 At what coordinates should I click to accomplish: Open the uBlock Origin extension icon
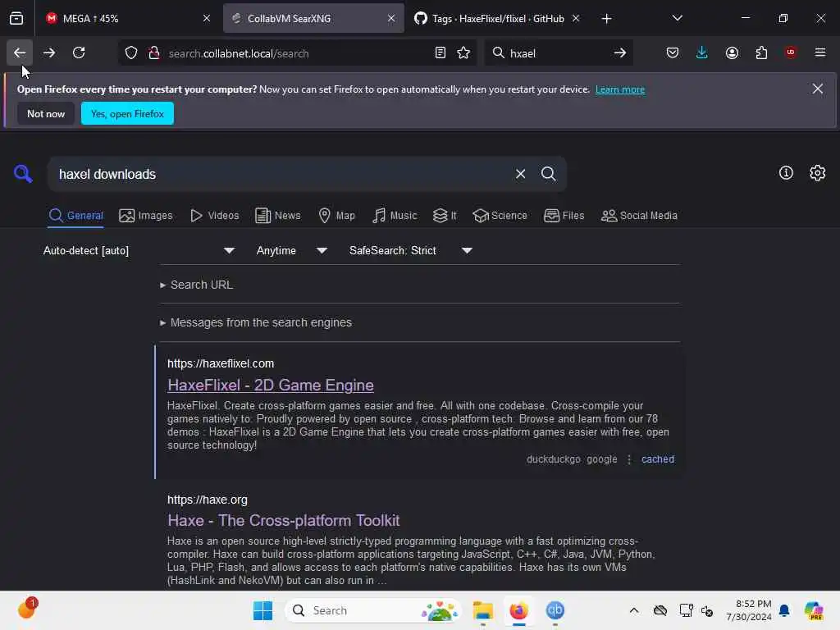coord(791,52)
